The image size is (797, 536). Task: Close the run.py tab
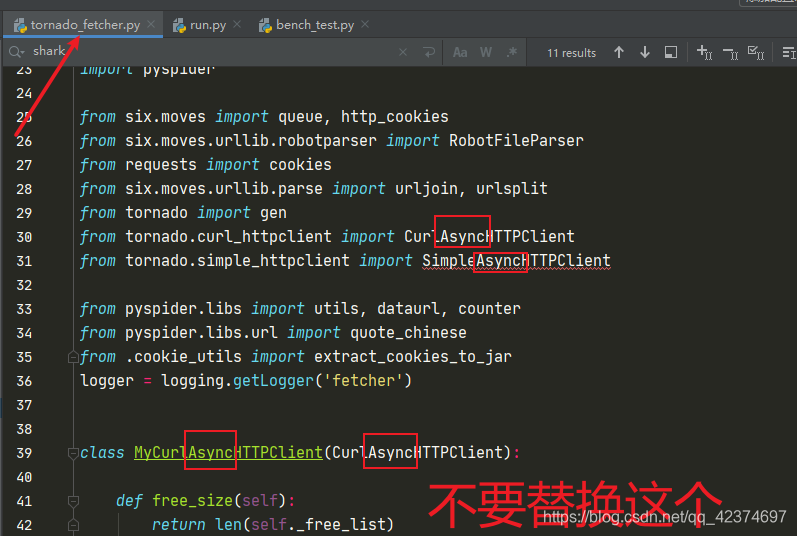237,24
